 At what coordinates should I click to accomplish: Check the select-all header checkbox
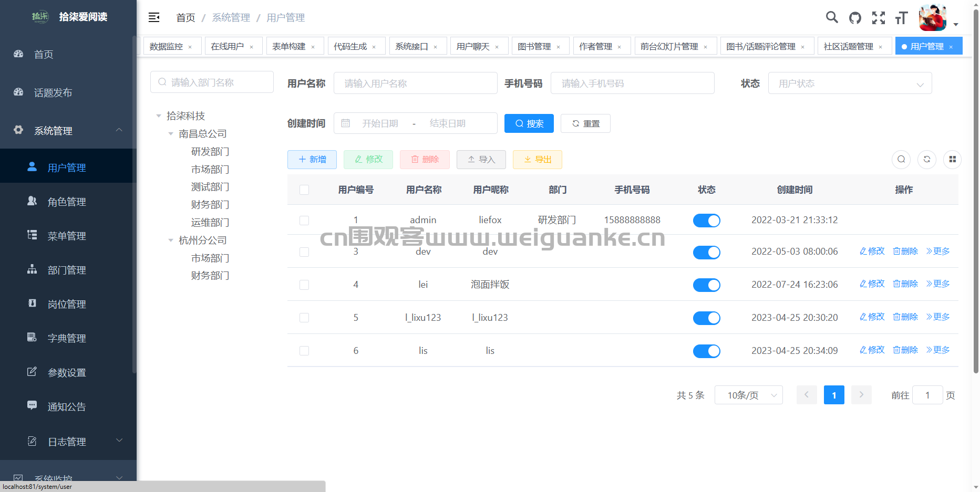point(304,190)
